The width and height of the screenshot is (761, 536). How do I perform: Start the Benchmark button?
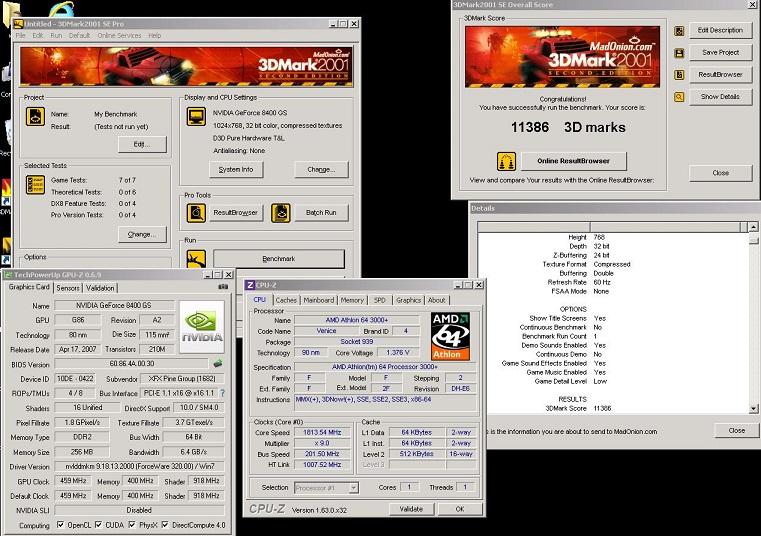279,259
